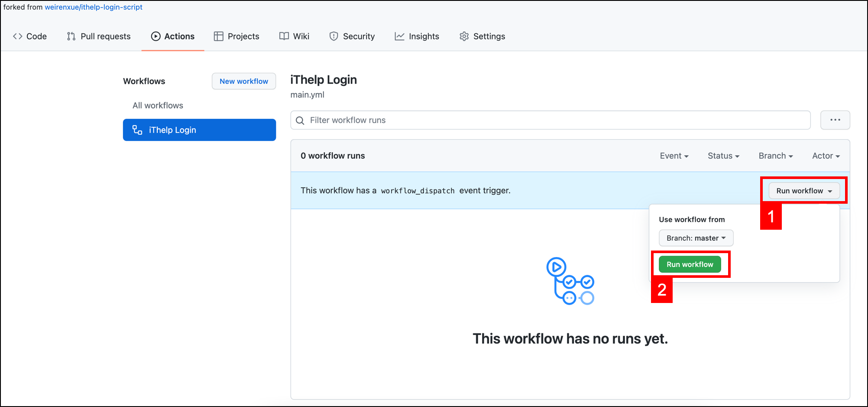The width and height of the screenshot is (868, 407).
Task: Click the iThelp Login workflow icon
Action: tap(137, 130)
